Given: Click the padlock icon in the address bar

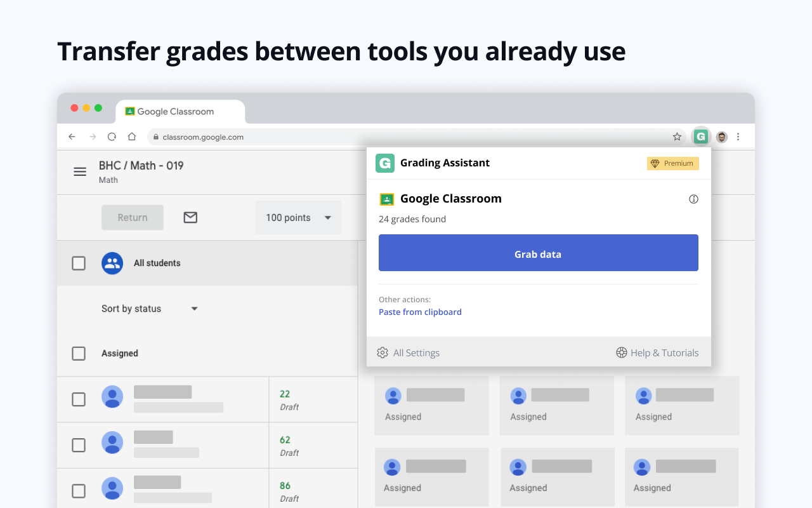Looking at the screenshot, I should tap(155, 137).
